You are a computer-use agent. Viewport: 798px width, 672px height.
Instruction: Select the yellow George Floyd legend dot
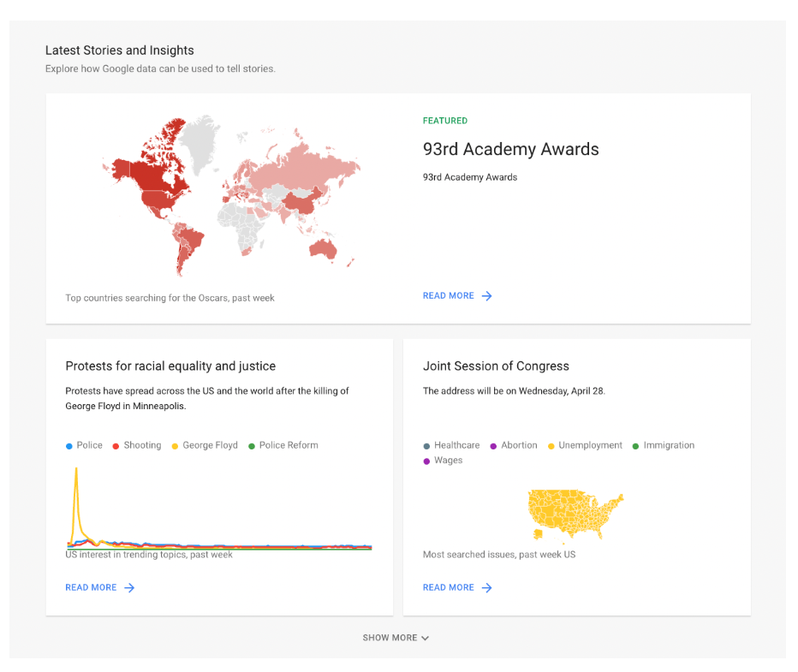pyautogui.click(x=175, y=446)
